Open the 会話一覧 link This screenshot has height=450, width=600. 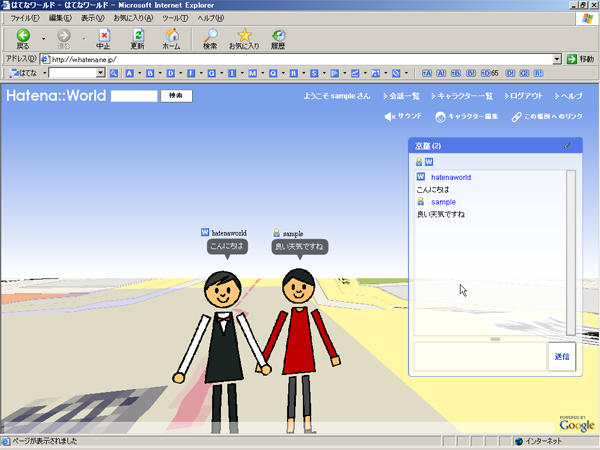pyautogui.click(x=401, y=96)
